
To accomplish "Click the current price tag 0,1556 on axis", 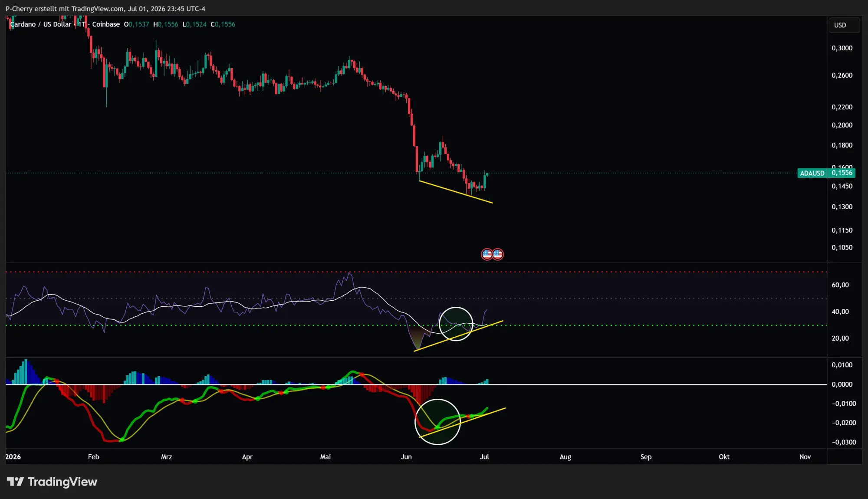I will click(x=842, y=173).
